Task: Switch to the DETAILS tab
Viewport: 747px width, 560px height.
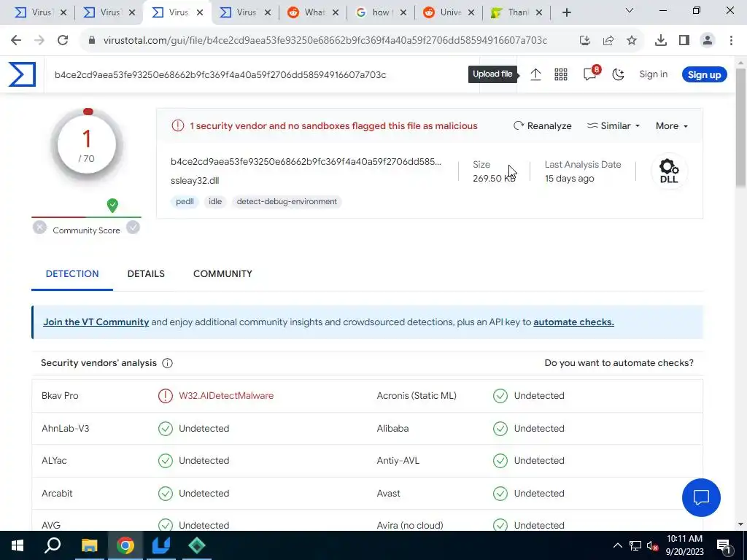Action: pyautogui.click(x=146, y=274)
